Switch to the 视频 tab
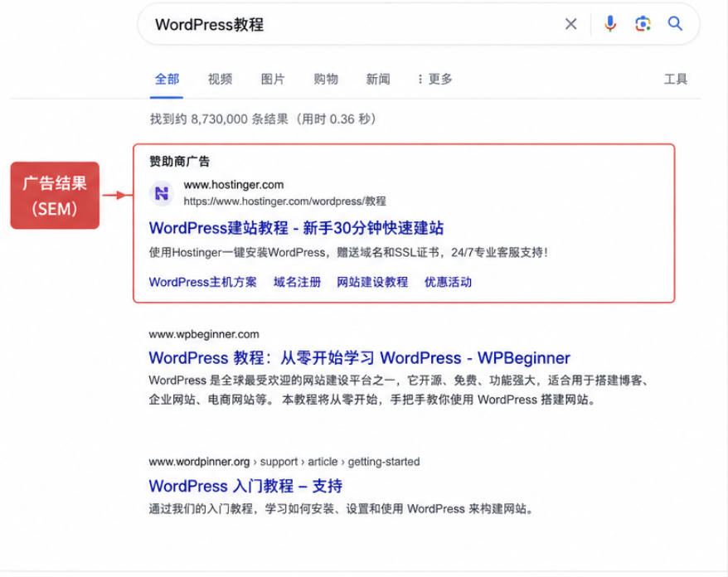Screen dimensions: 728x577 (x=220, y=79)
